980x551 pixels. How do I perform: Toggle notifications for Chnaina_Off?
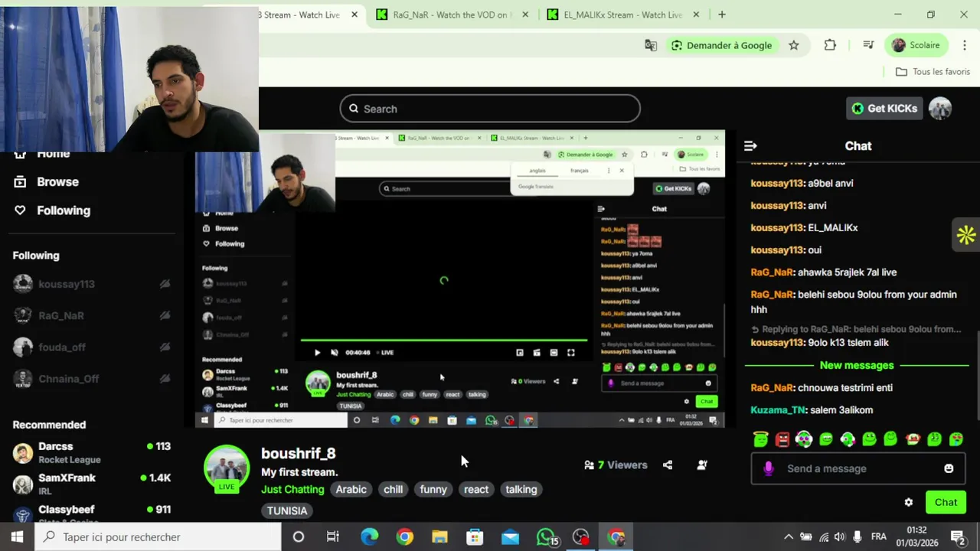[x=165, y=378]
